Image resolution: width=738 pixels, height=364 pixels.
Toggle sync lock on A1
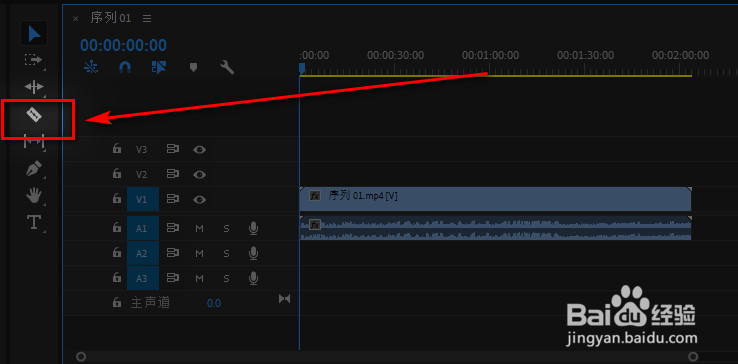[173, 228]
